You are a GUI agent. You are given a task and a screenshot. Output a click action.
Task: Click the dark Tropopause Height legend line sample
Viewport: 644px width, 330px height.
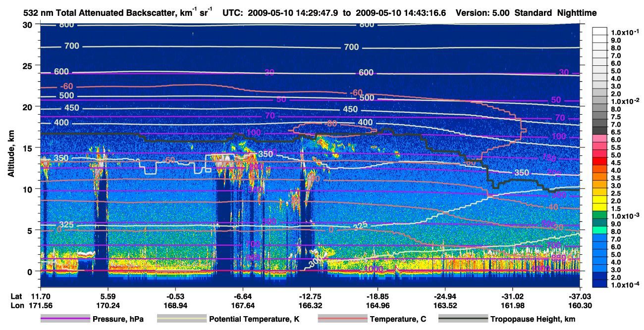click(x=464, y=319)
